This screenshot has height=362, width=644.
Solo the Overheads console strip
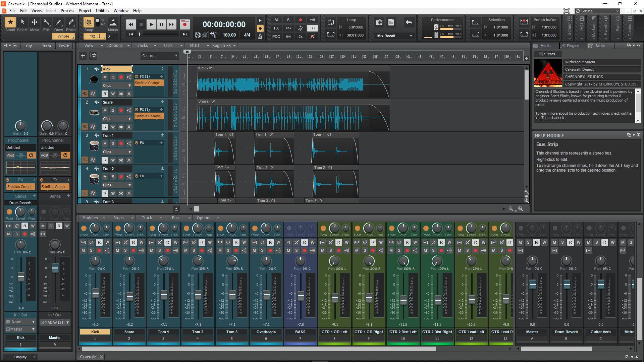click(x=262, y=250)
